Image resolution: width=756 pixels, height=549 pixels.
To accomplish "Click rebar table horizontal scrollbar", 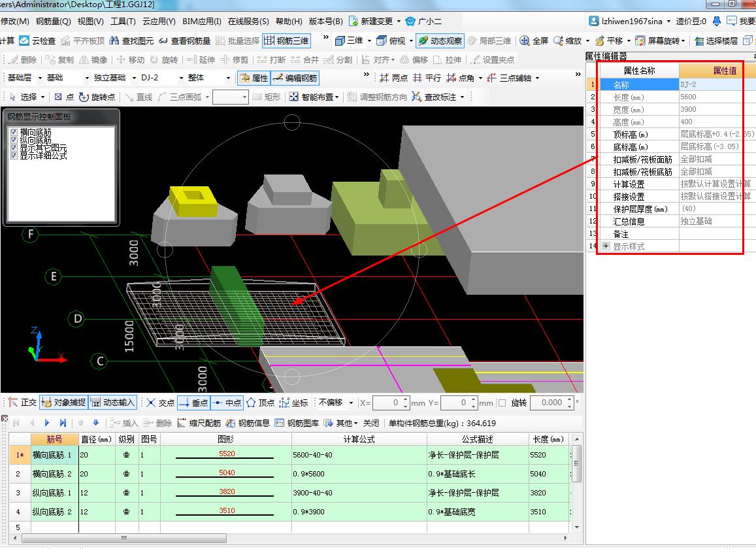I will [123, 537].
